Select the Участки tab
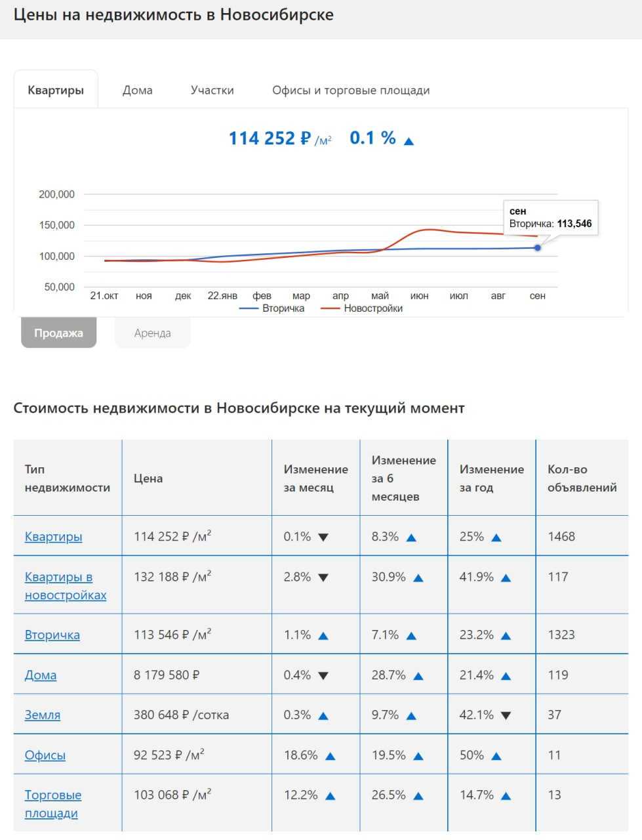The height and width of the screenshot is (840, 642). coord(212,91)
